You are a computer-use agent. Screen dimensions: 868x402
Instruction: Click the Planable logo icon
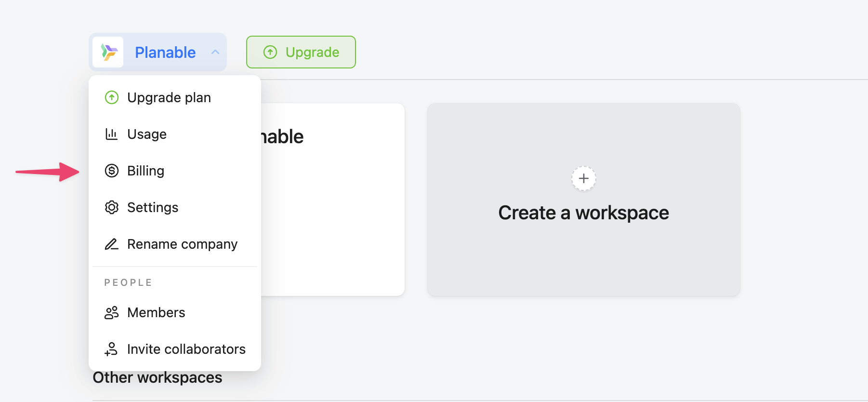(x=108, y=52)
